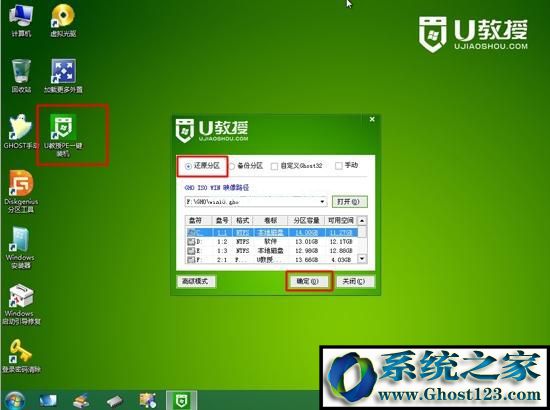Screen dimensions: 550x410
Task: Tick the 手动 checkbox
Action: [x=338, y=166]
